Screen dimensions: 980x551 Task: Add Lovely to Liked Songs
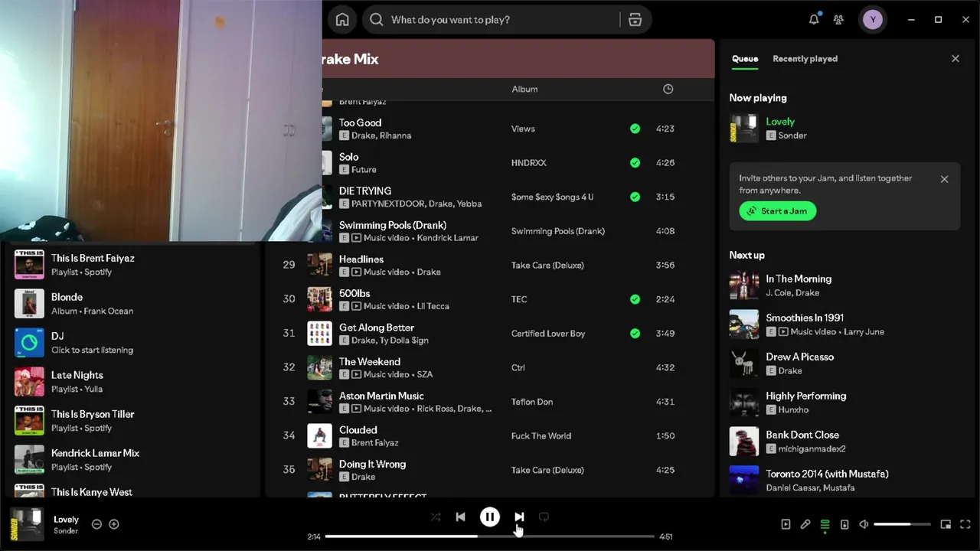coord(114,524)
